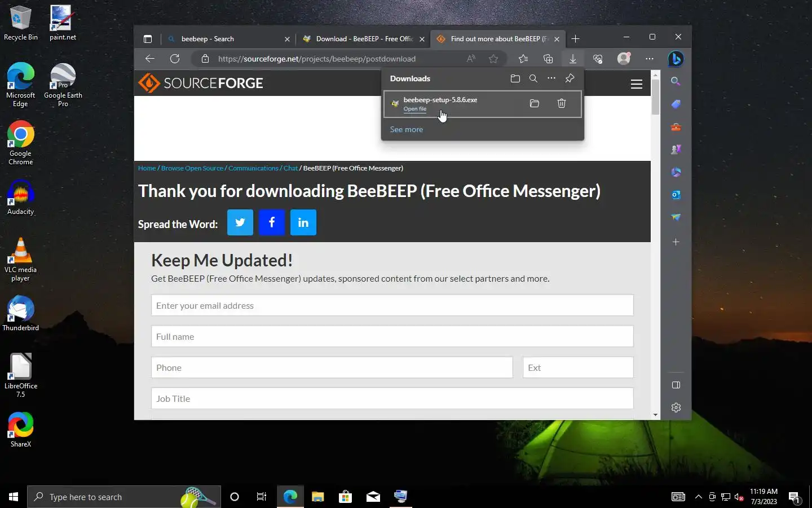Pin the Downloads panel
The image size is (812, 508).
pyautogui.click(x=570, y=78)
